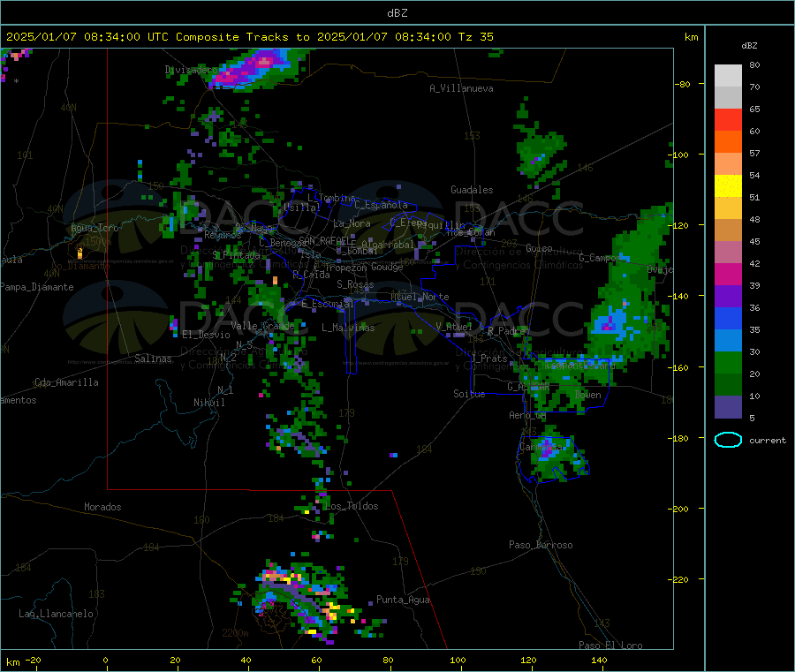This screenshot has height=672, width=795.
Task: Select the yellow 51-54 dBZ legend swatch
Action: [728, 186]
